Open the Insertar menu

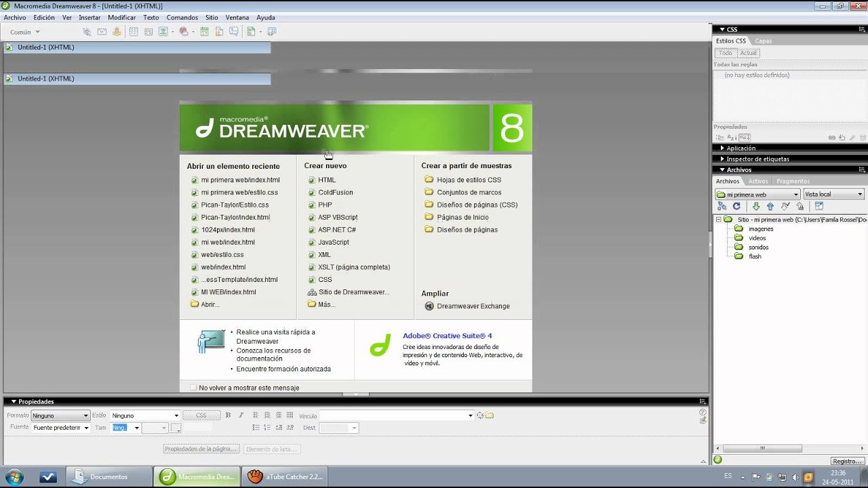[x=90, y=18]
